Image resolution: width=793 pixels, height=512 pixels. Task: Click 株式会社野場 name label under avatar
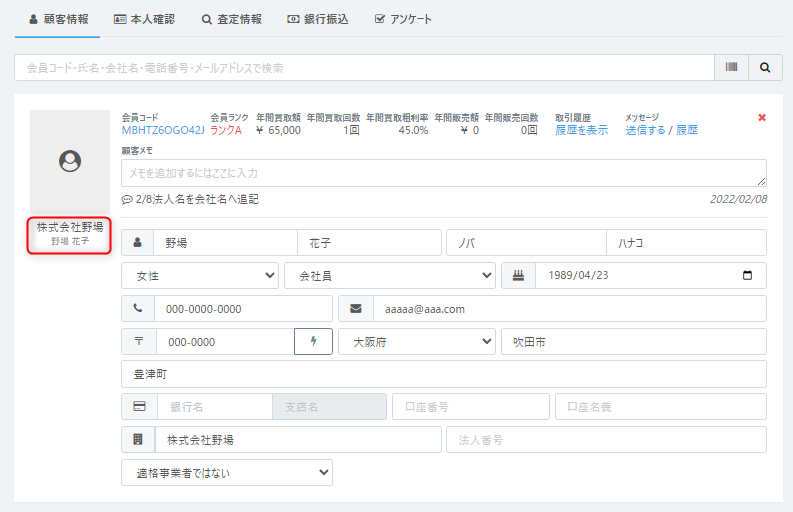tap(70, 227)
